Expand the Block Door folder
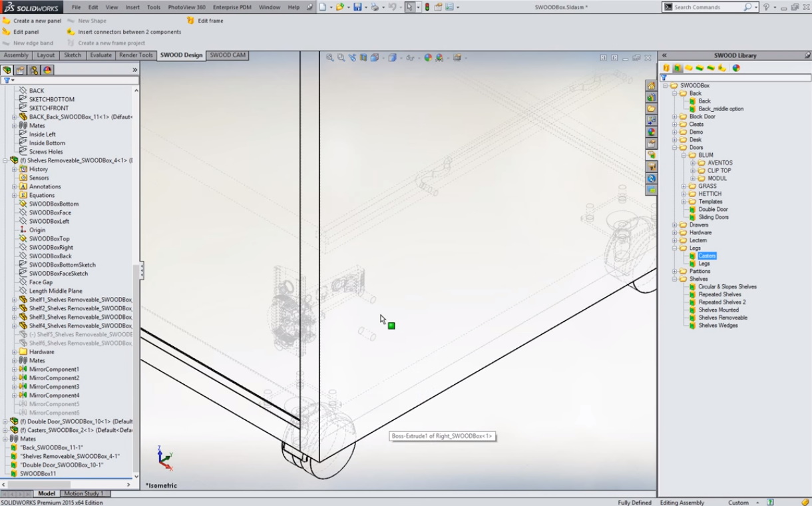 tap(674, 117)
